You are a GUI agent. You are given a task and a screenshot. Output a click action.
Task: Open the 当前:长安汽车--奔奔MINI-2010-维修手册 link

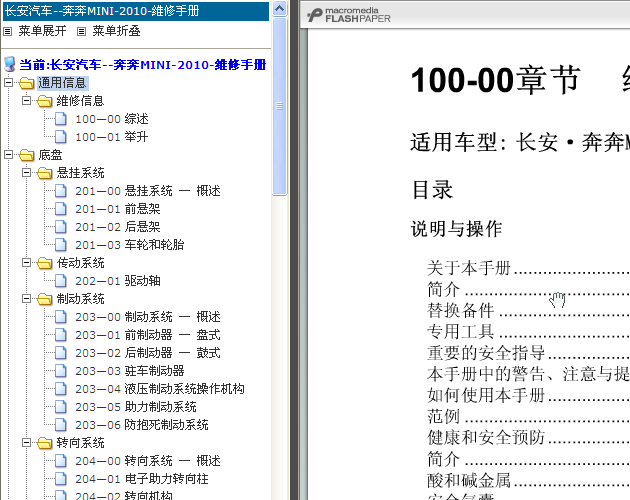pyautogui.click(x=143, y=65)
